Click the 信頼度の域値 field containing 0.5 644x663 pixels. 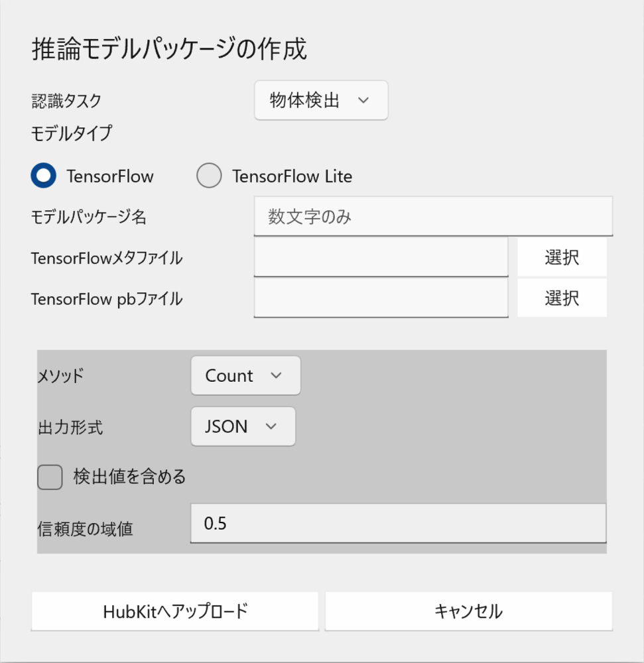coord(398,523)
